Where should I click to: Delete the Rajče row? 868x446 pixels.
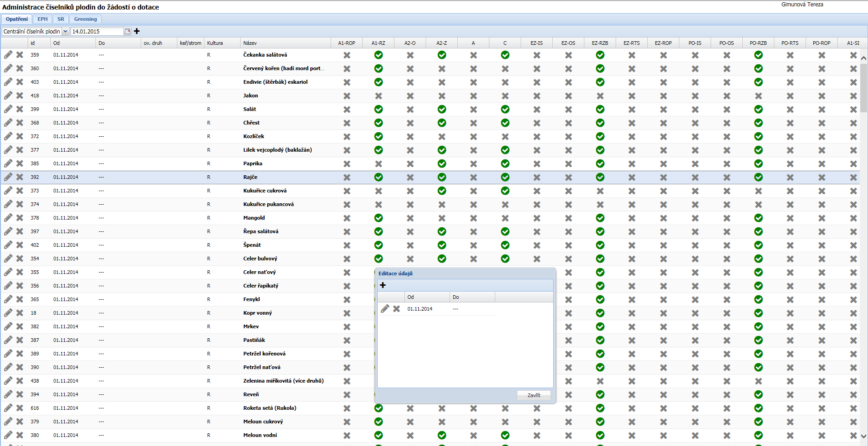(x=20, y=177)
